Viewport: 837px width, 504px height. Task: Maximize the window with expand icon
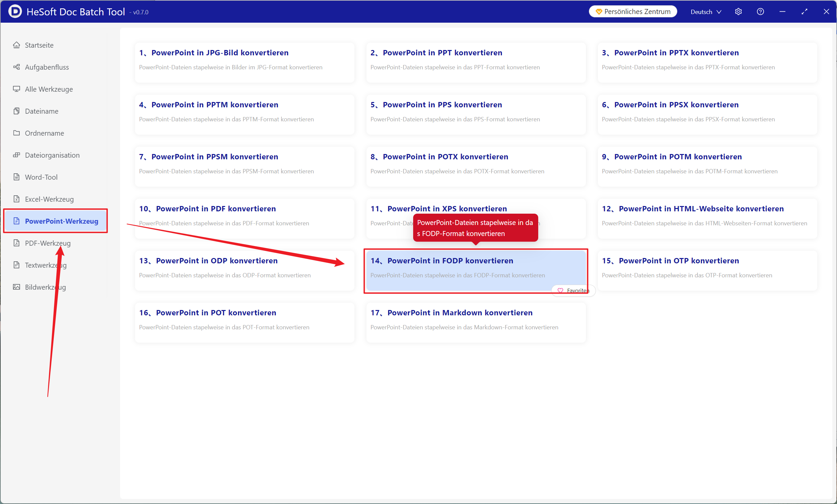(x=804, y=12)
